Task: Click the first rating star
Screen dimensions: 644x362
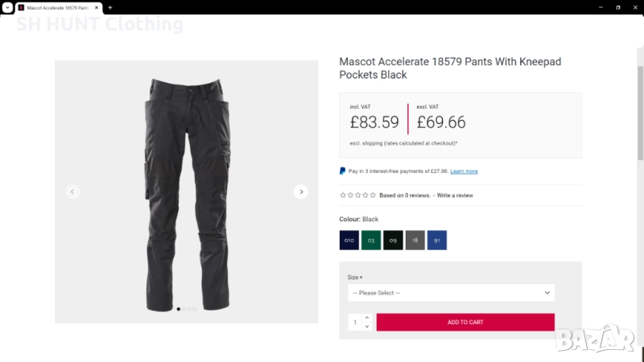Action: (x=343, y=195)
